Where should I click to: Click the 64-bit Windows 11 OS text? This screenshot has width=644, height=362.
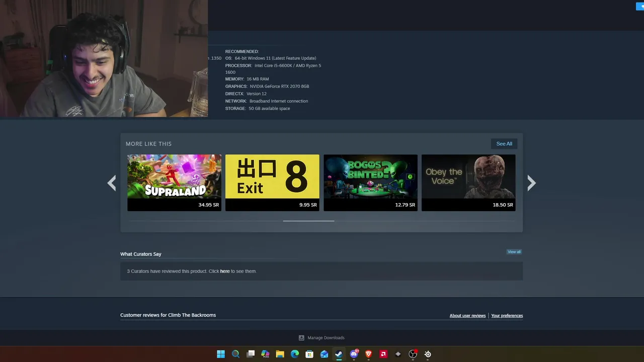275,58
